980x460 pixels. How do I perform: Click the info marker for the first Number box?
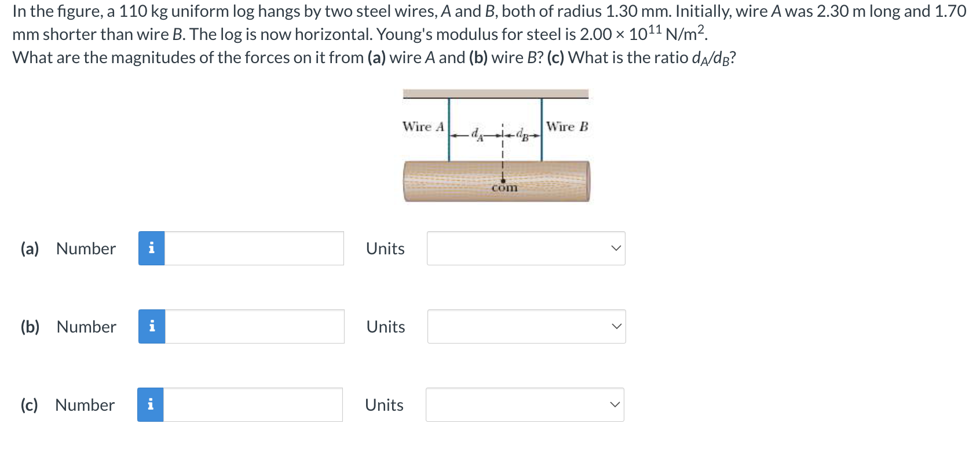[x=151, y=248]
